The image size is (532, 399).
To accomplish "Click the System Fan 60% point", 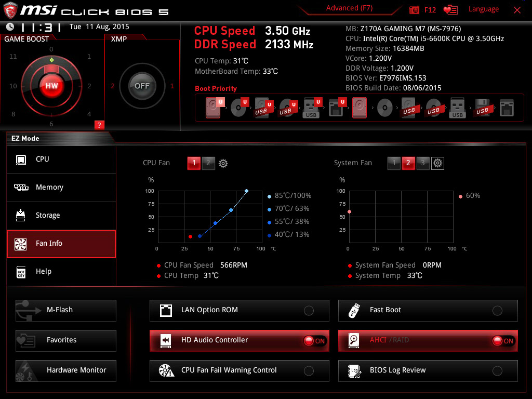I will click(x=350, y=212).
